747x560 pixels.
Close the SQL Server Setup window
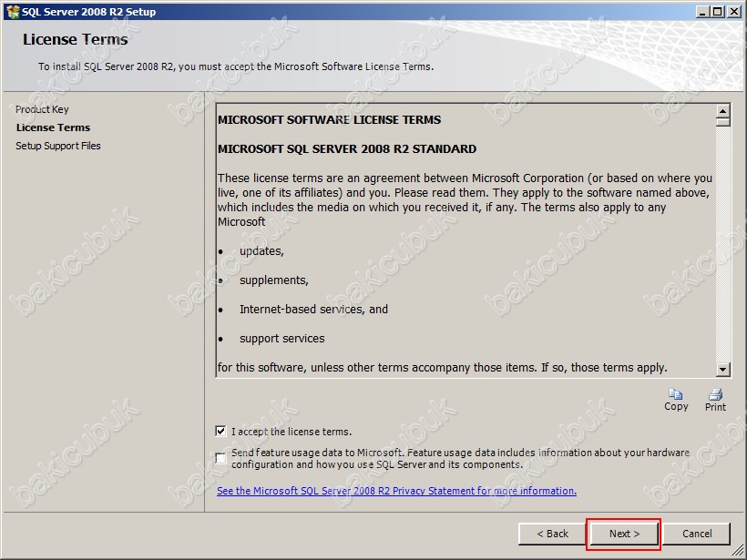733,12
